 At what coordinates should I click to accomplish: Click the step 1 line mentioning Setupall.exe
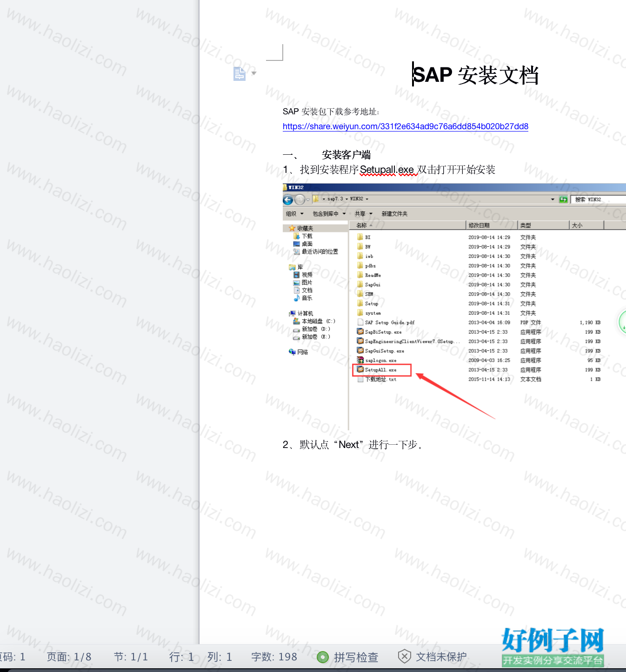tap(389, 170)
